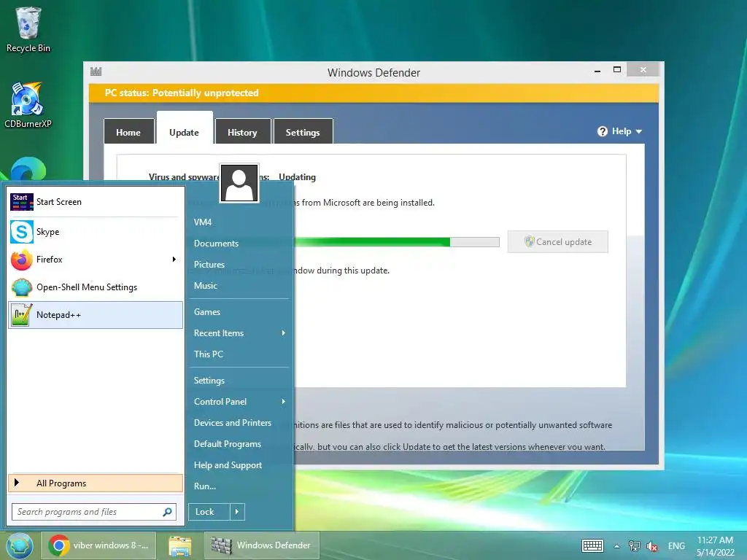This screenshot has height=560, width=747.
Task: Maximize the Windows Defender window
Action: [x=617, y=70]
